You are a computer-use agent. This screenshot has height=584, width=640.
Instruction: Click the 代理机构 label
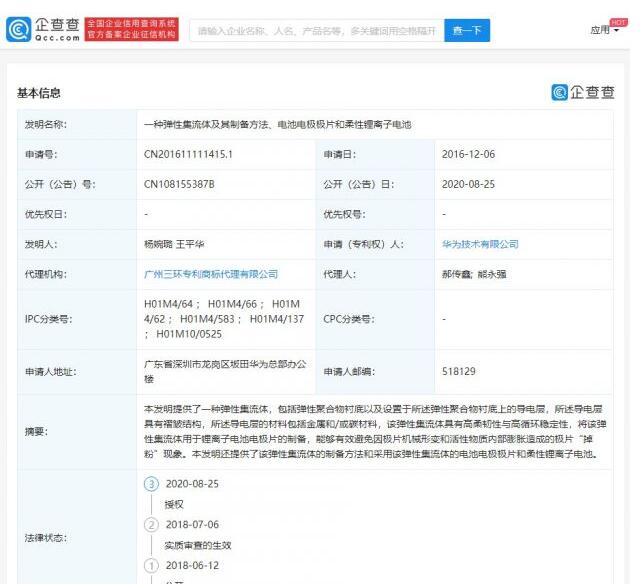[45, 274]
